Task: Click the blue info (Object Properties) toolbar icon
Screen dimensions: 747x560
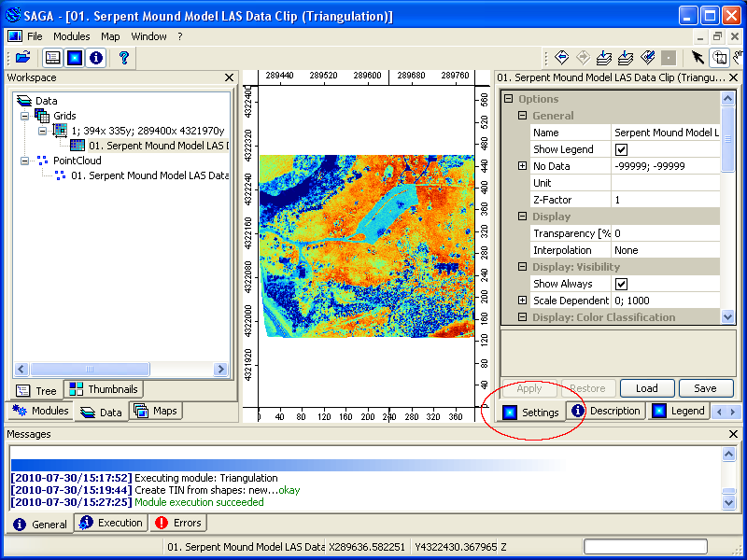Action: point(96,57)
